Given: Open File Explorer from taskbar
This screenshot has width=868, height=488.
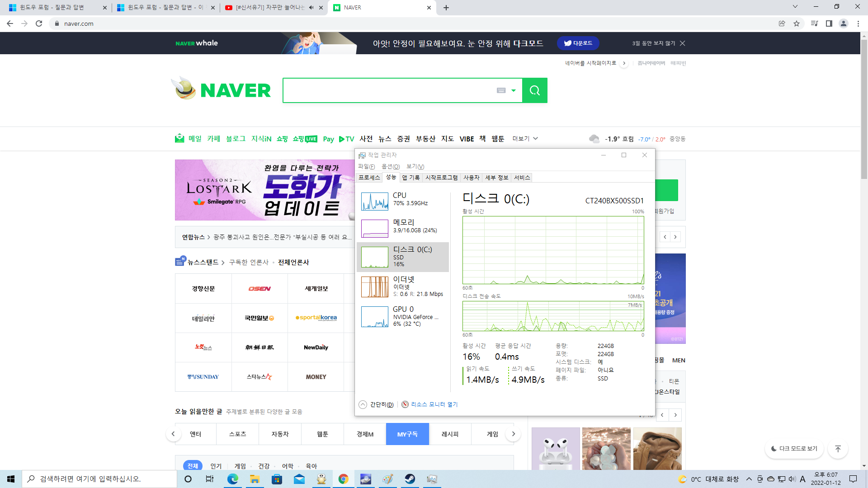Looking at the screenshot, I should [255, 479].
